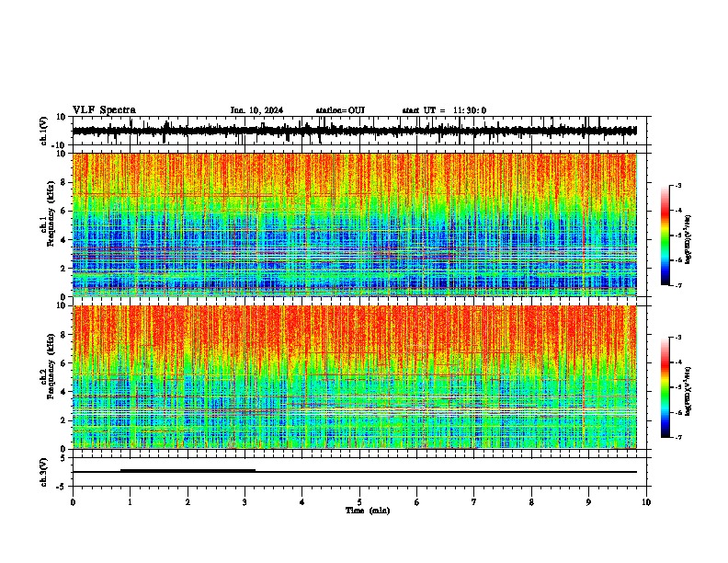The width and height of the screenshot is (728, 563).
Task: Click time axis tick label "5"
Action: click(359, 502)
